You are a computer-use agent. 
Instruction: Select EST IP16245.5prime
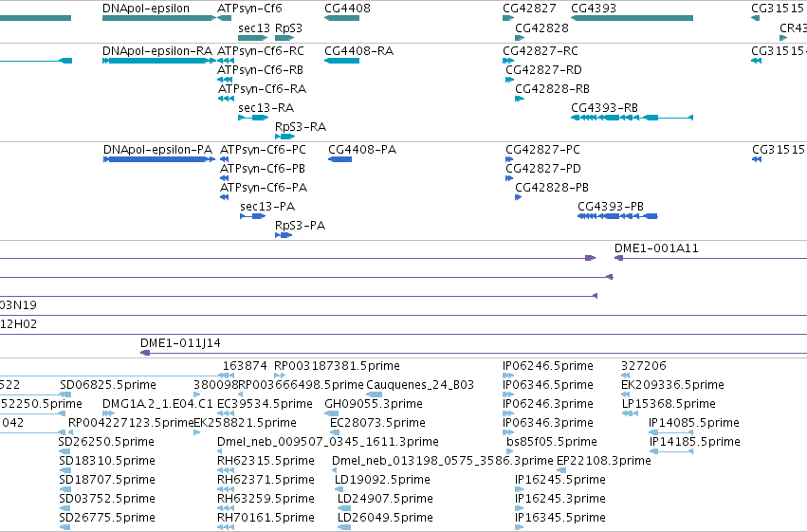(x=520, y=490)
